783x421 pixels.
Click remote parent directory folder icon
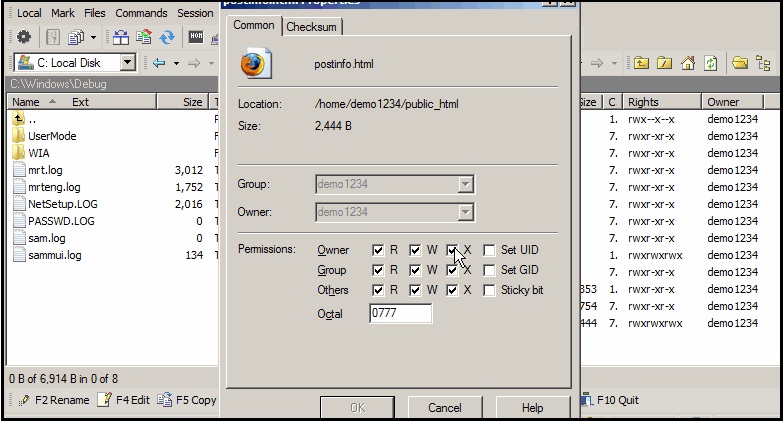[x=641, y=63]
